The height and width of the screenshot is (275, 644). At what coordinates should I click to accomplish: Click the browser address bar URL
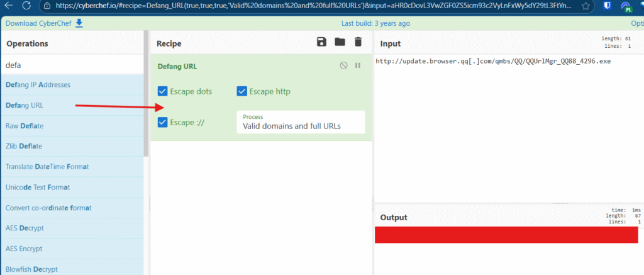pos(312,6)
